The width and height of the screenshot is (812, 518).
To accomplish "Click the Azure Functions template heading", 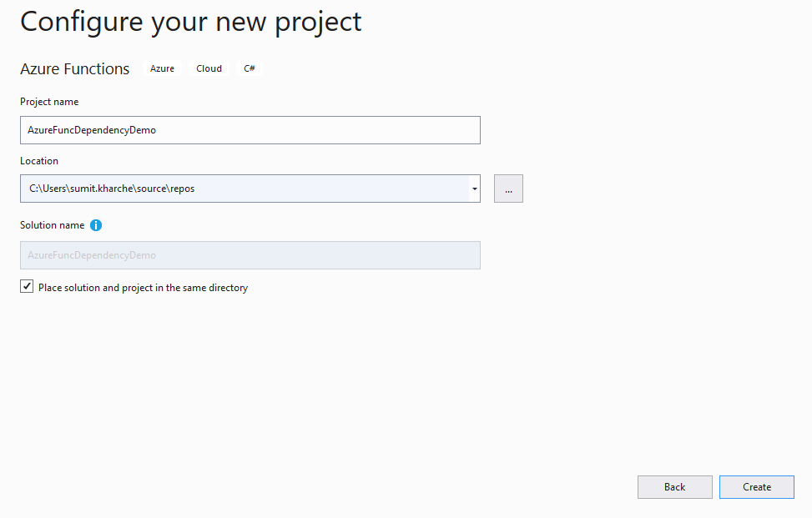I will [x=74, y=69].
